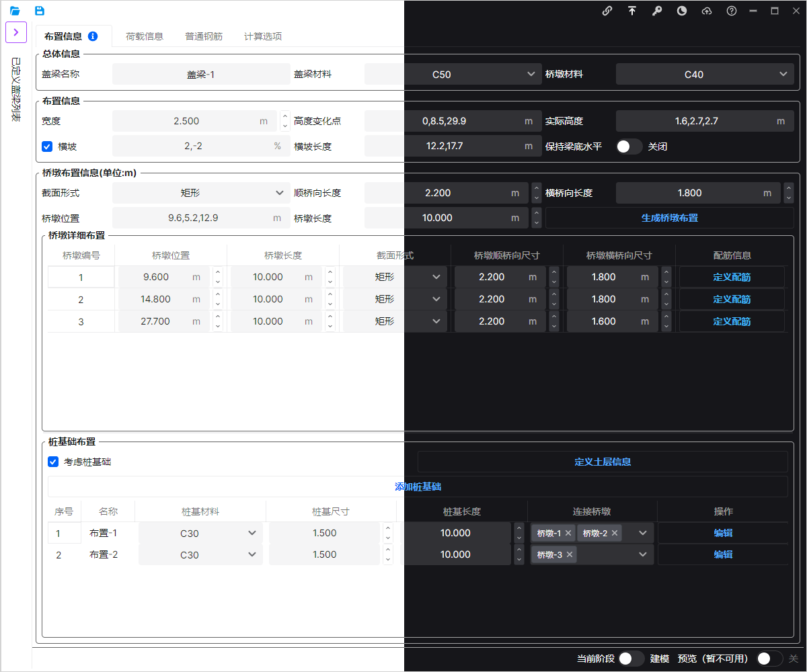Open the 普通钢筋 tab

point(204,36)
